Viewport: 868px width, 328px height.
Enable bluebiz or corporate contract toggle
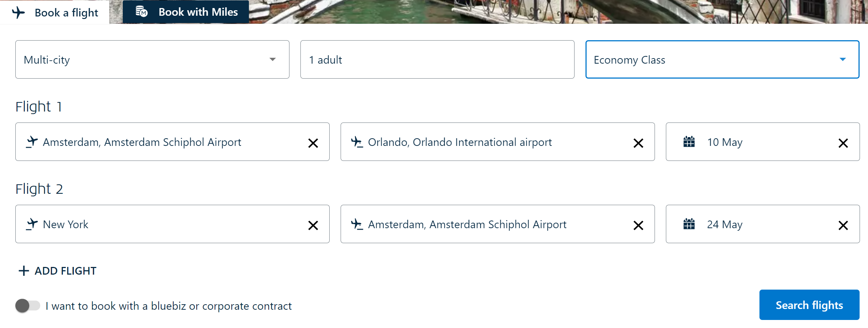[x=28, y=306]
